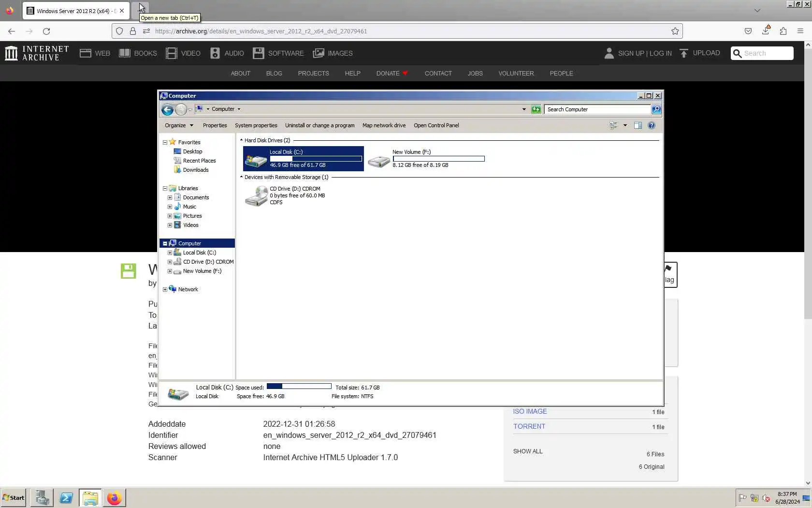Follow the TORRENT download link
Viewport: 812px width, 508px height.
tap(529, 426)
